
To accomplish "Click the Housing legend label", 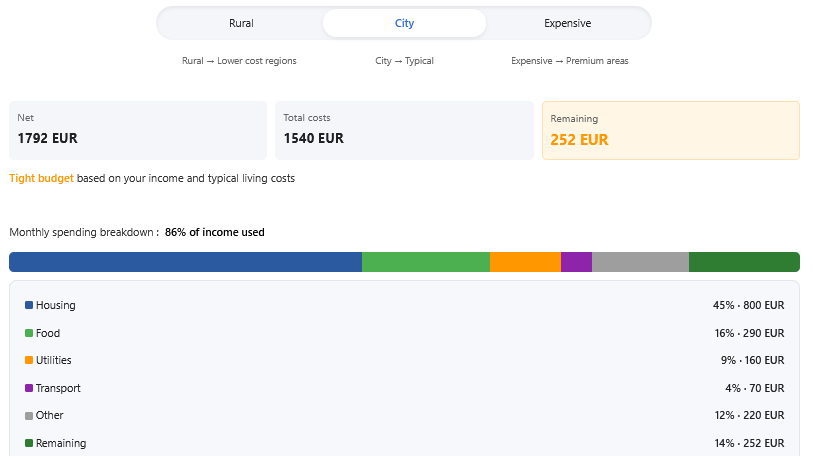I will point(55,305).
